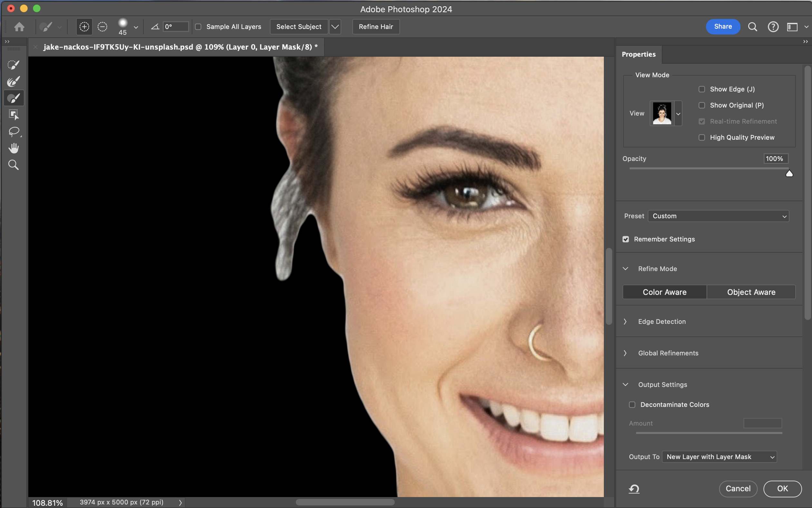Select the Lasso tool
Viewport: 812px width, 508px height.
[14, 131]
